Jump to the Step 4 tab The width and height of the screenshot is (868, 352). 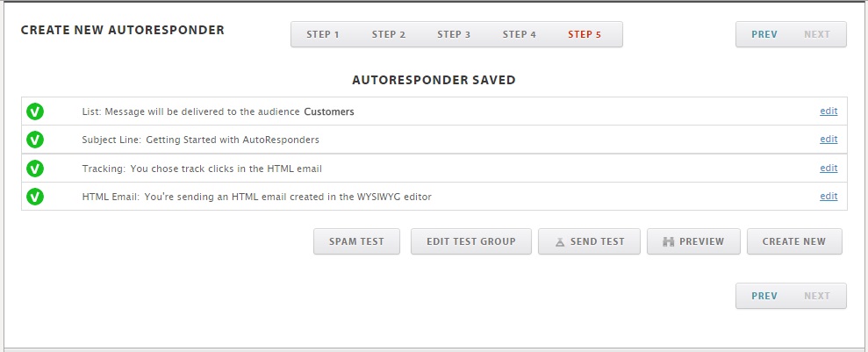click(x=519, y=35)
